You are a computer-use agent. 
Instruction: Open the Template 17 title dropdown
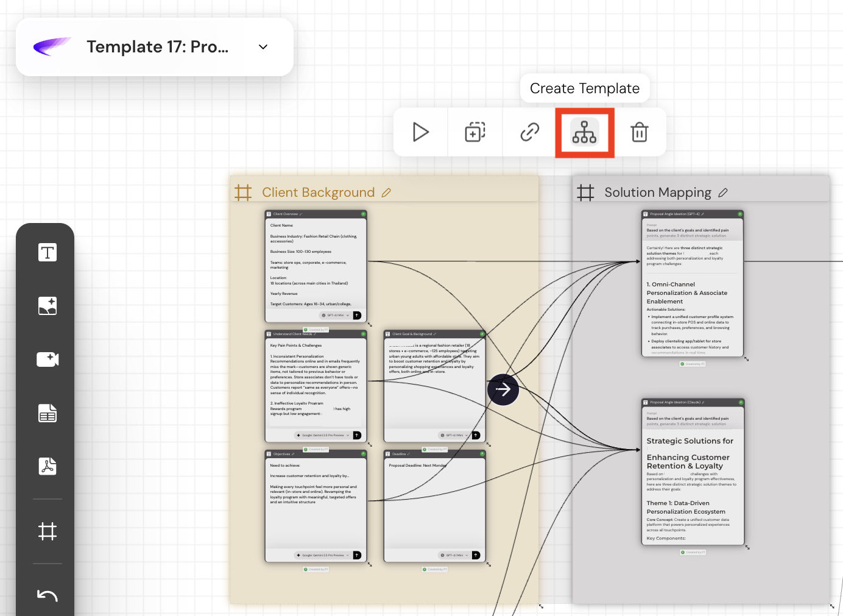[263, 47]
